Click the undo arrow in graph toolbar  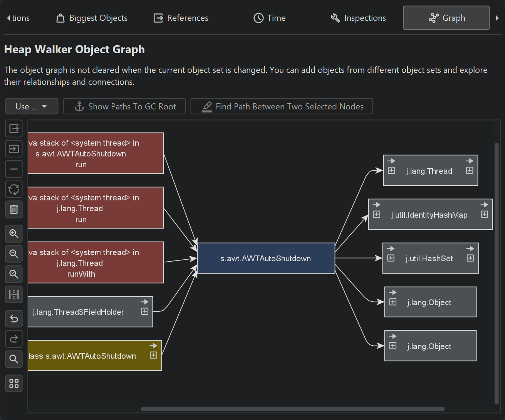(x=14, y=319)
